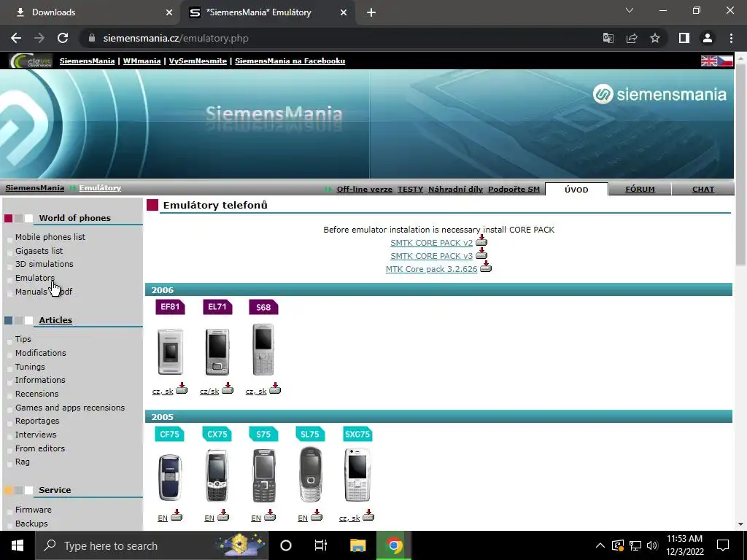Open Chrome translate page icon
The image size is (747, 560).
click(x=608, y=38)
